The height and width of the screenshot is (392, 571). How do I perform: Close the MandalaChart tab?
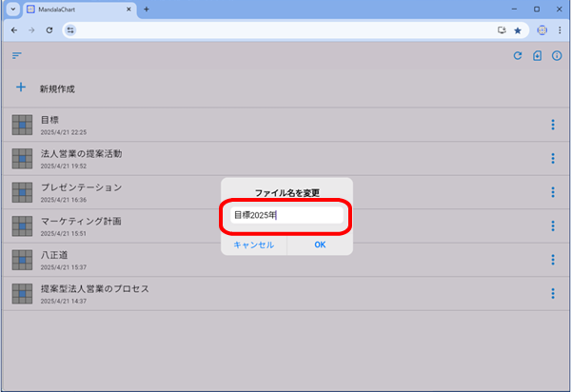128,10
